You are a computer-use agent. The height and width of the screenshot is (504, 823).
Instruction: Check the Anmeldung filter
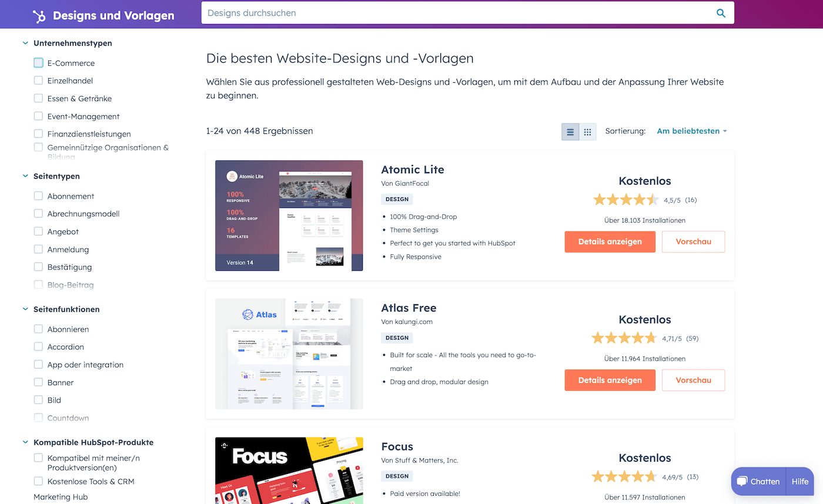coord(38,249)
